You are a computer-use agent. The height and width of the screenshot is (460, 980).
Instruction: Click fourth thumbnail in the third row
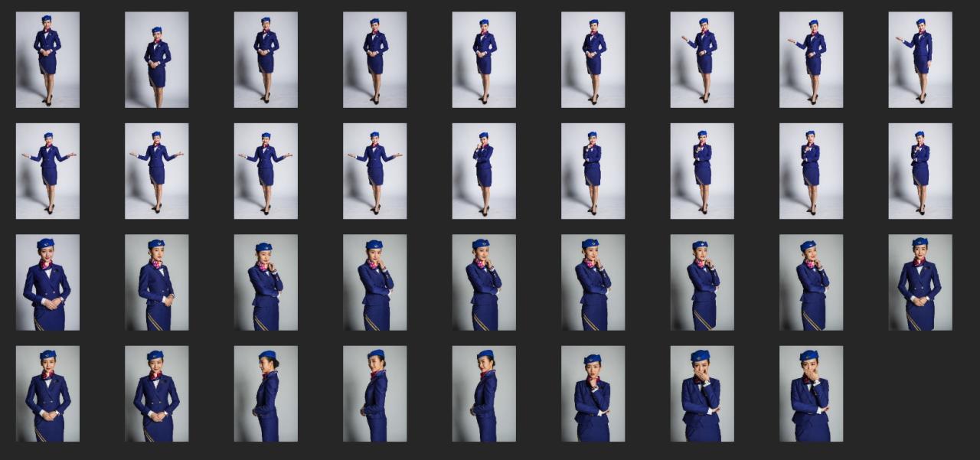(x=375, y=282)
